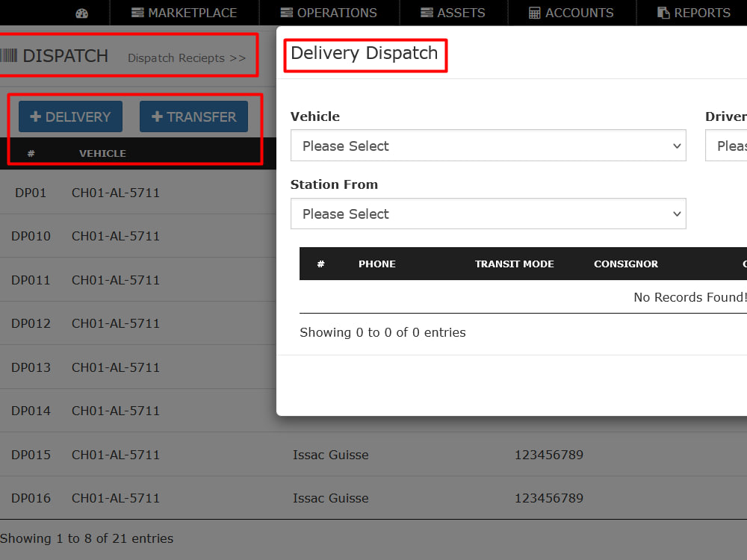
Task: Click 123456789 in DP016 row
Action: (549, 498)
